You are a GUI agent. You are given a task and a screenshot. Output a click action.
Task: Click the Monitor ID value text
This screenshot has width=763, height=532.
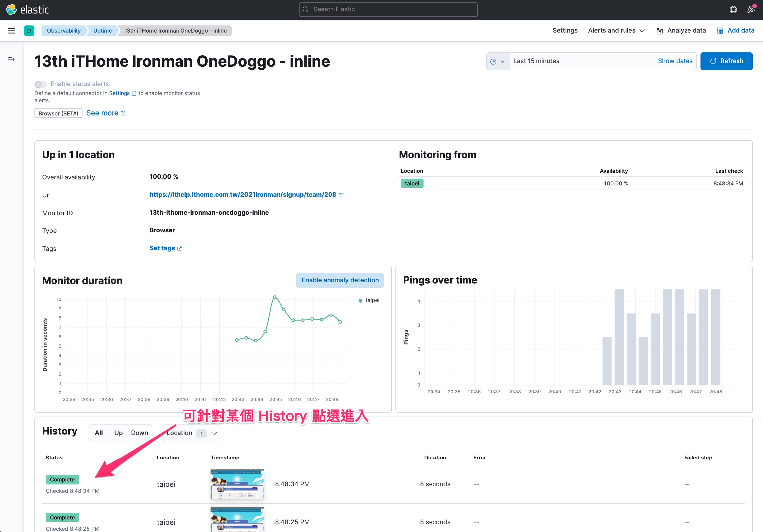(209, 213)
